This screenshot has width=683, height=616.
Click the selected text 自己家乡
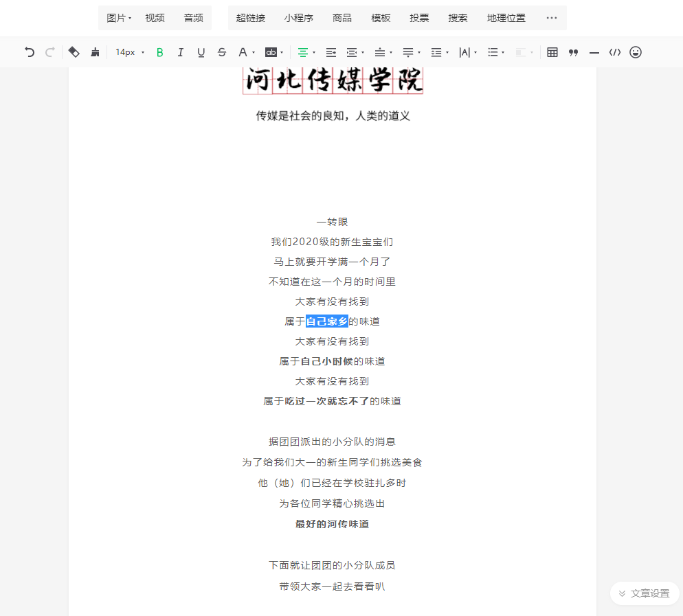pos(326,321)
